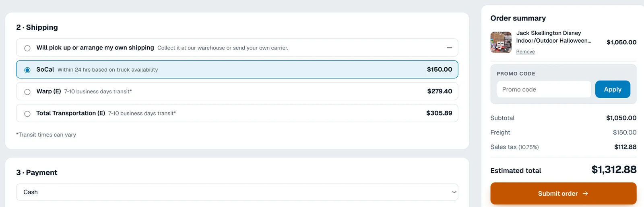Submit the order
644x207 pixels.
pos(563,193)
